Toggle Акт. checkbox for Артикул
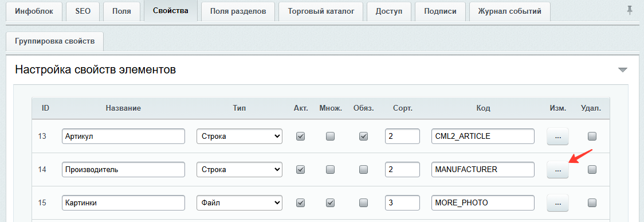This screenshot has height=222, width=644. pos(301,136)
